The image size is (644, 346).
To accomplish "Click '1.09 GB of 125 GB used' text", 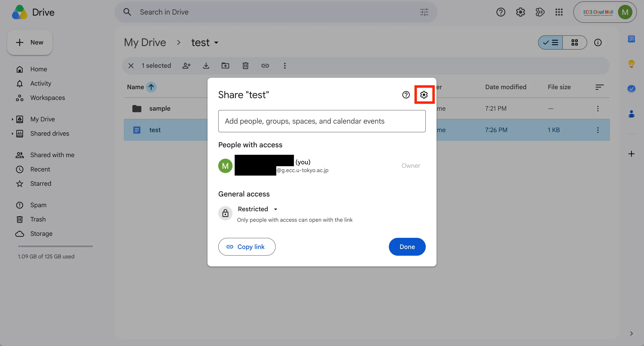I will point(46,256).
